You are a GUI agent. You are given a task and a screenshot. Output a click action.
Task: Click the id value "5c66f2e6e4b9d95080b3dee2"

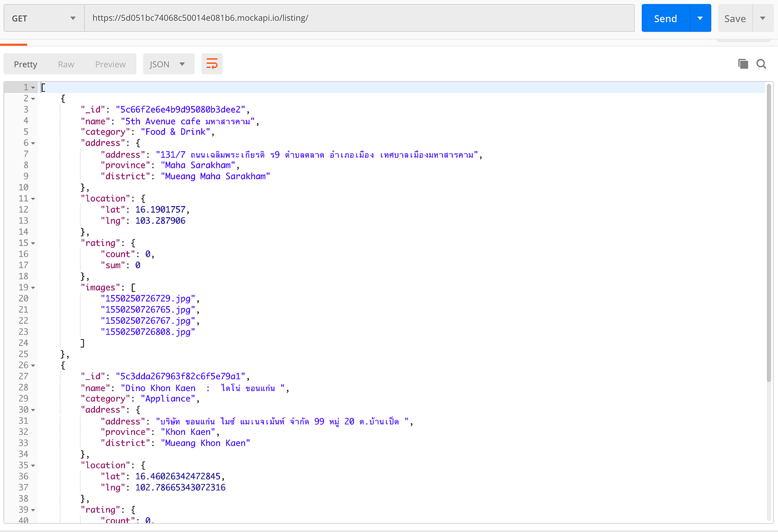point(181,109)
